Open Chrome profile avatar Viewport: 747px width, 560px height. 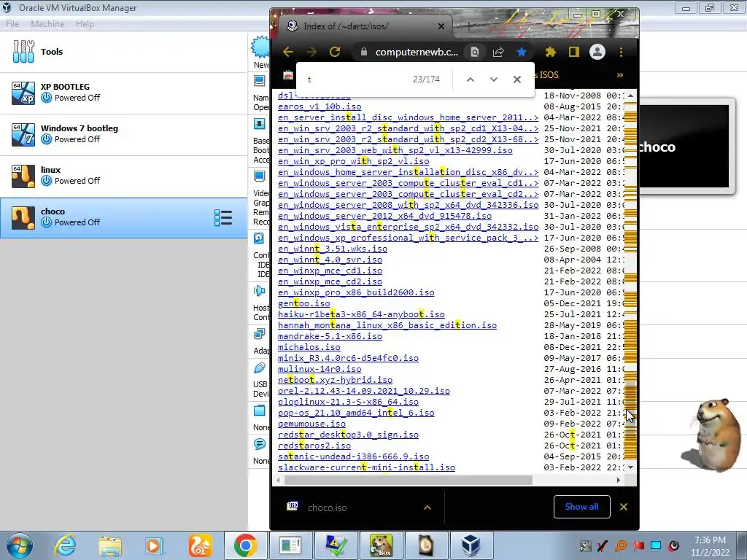click(x=597, y=52)
